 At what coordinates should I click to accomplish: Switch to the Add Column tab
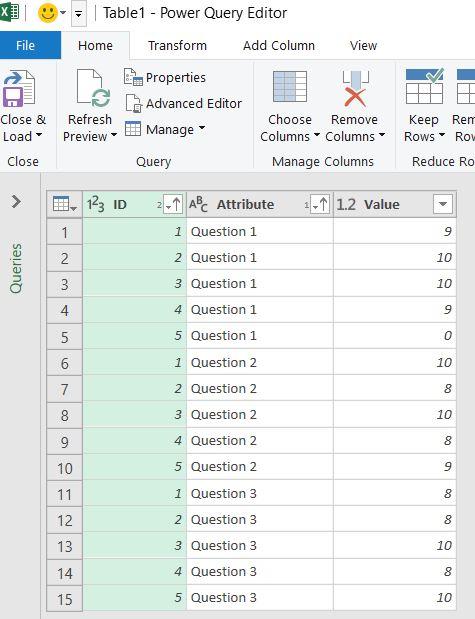[x=279, y=45]
